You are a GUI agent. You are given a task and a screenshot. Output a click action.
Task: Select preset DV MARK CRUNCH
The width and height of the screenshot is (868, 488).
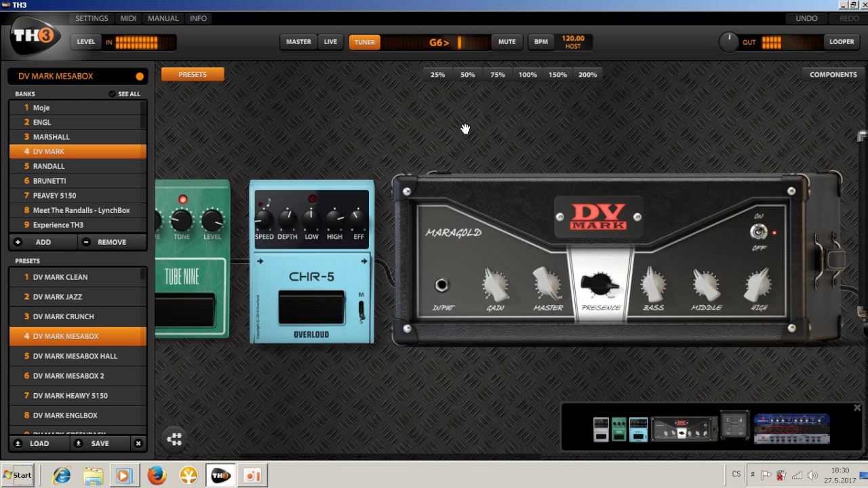[78, 317]
